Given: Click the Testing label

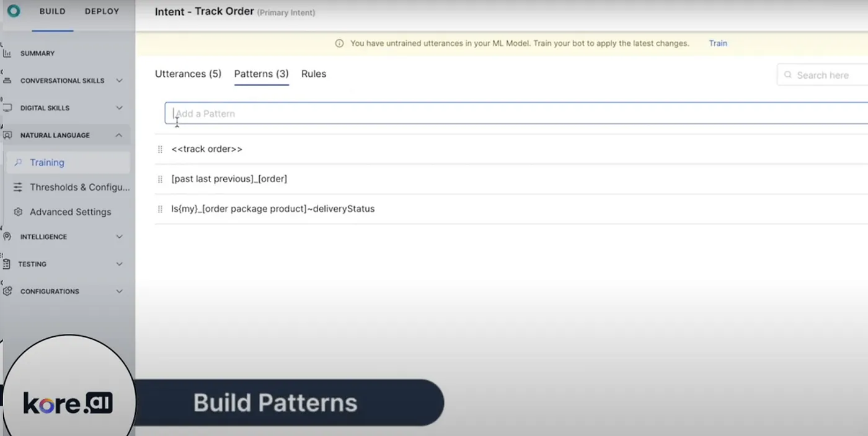Looking at the screenshot, I should click(32, 264).
